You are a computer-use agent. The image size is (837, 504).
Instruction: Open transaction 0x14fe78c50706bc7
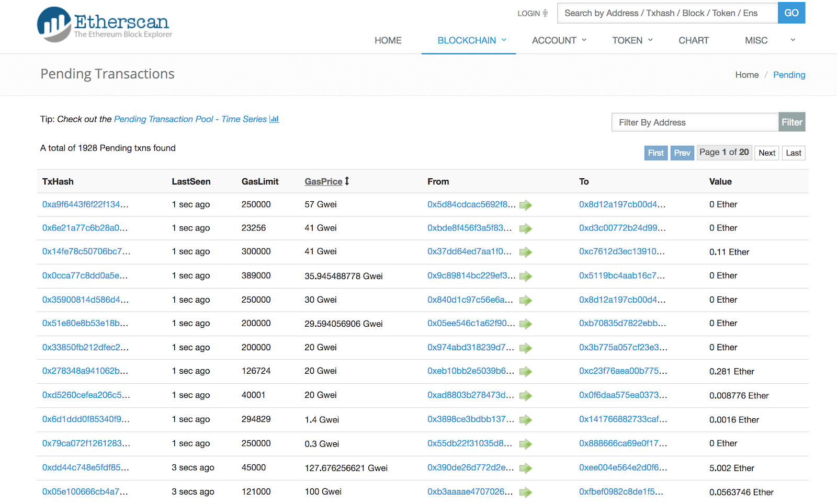(86, 251)
